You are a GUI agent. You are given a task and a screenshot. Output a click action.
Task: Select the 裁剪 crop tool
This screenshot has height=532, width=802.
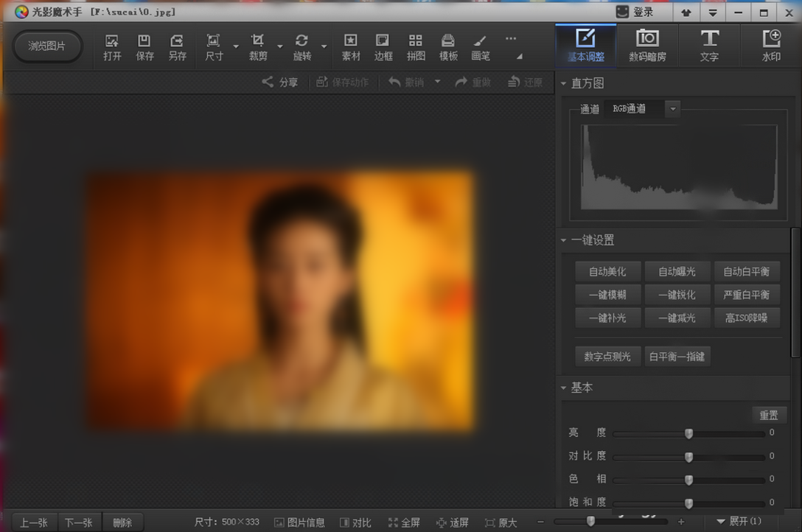[x=258, y=46]
